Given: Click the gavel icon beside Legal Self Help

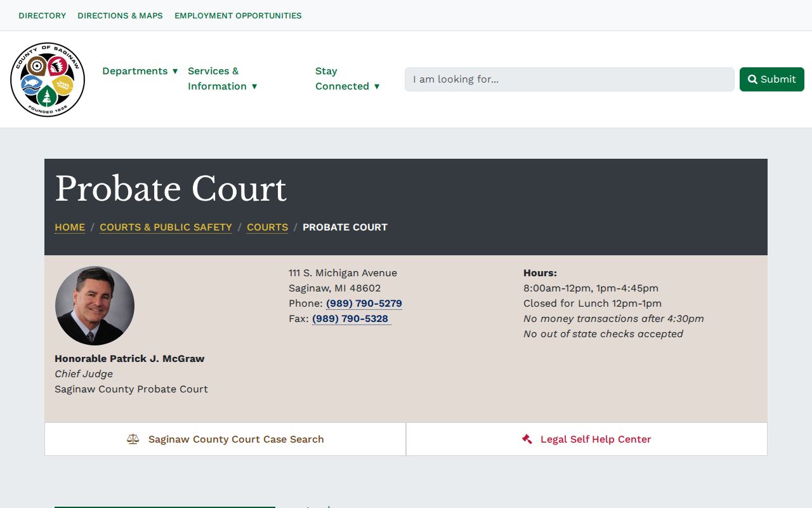Looking at the screenshot, I should [x=527, y=439].
